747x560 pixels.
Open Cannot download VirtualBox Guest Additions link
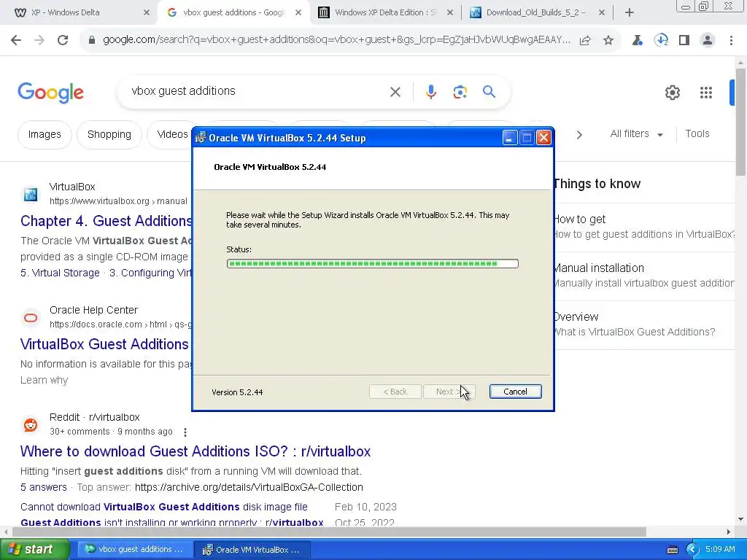[164, 507]
